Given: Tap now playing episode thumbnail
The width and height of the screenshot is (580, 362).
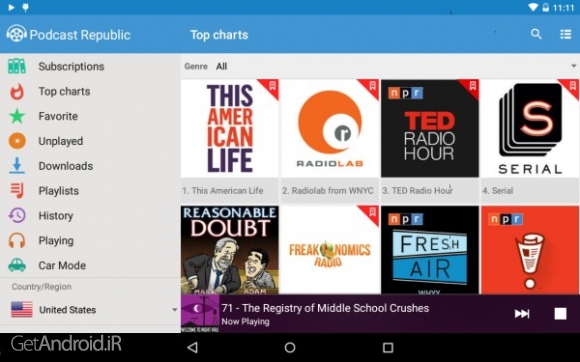Looking at the screenshot, I should 200,314.
